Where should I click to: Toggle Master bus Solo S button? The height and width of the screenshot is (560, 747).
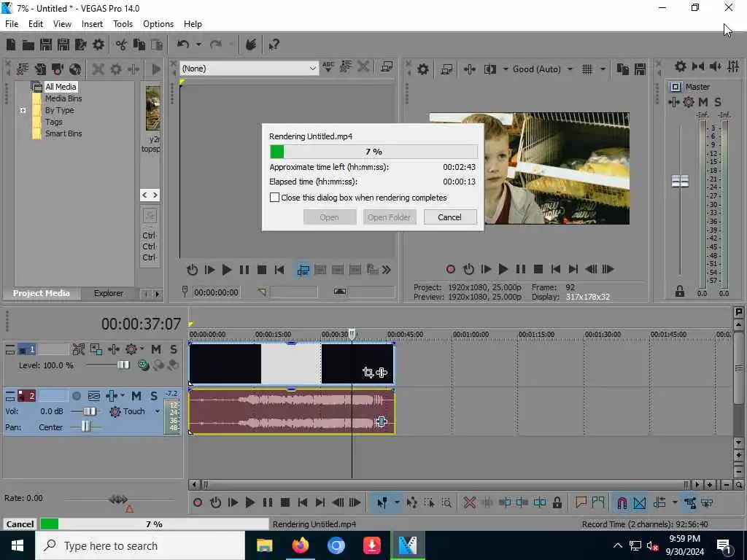click(x=718, y=102)
